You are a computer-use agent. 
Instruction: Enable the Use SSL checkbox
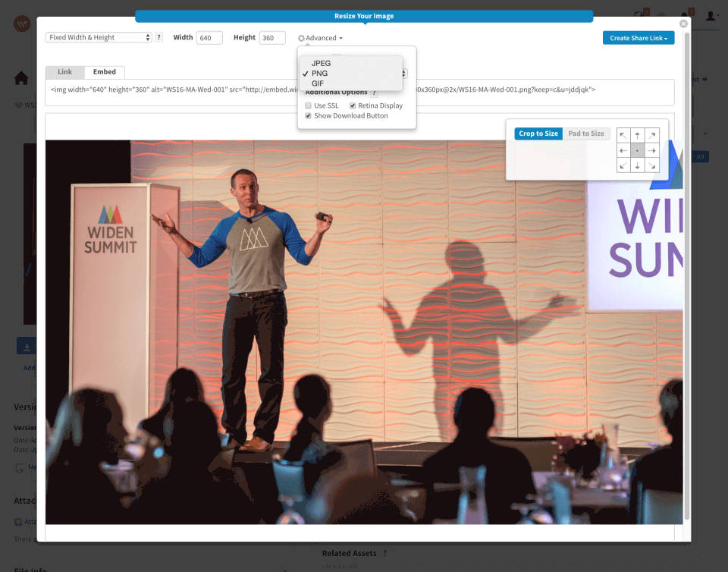pos(308,105)
